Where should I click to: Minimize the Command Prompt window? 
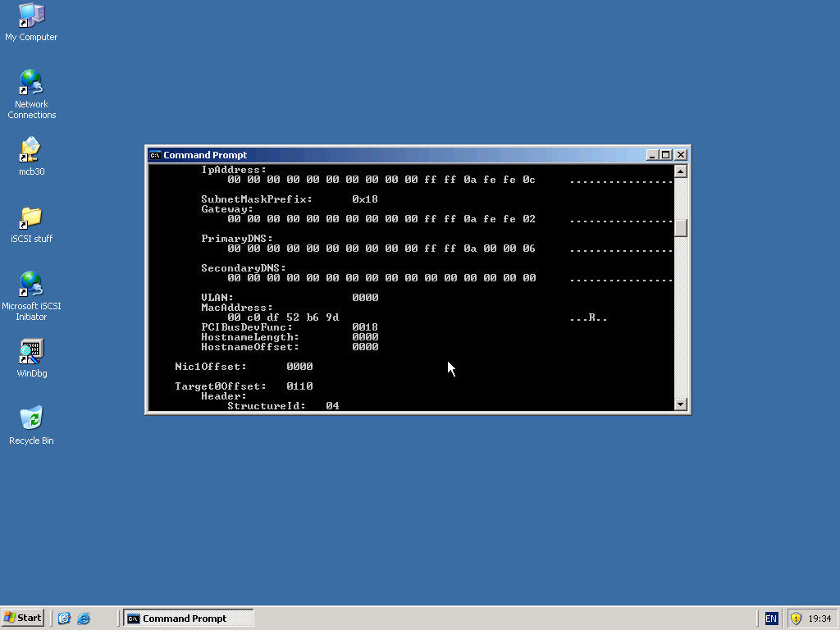652,155
